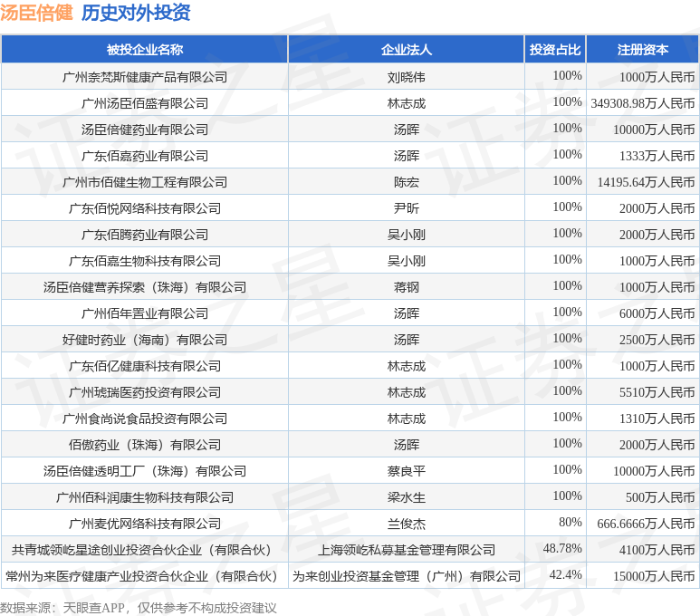Open 常州为来医疗健康产业投资合伙企业 entry

point(141,576)
